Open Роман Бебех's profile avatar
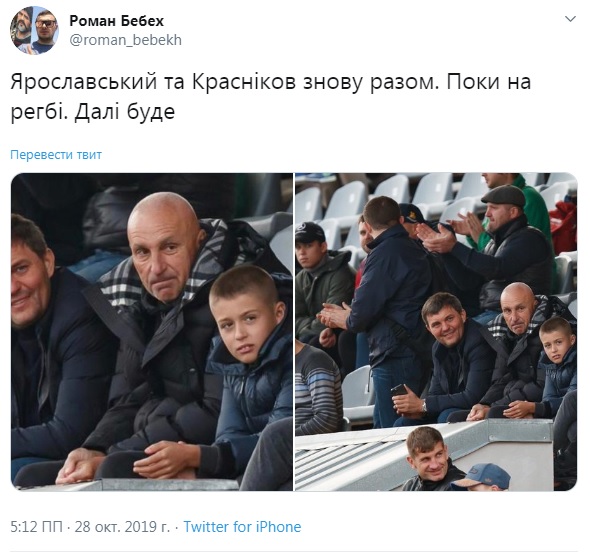 coord(34,30)
